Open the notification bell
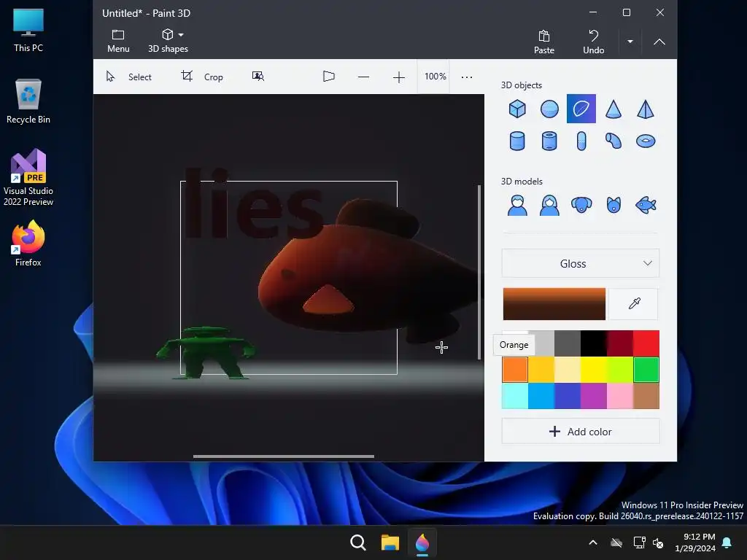 (x=727, y=542)
